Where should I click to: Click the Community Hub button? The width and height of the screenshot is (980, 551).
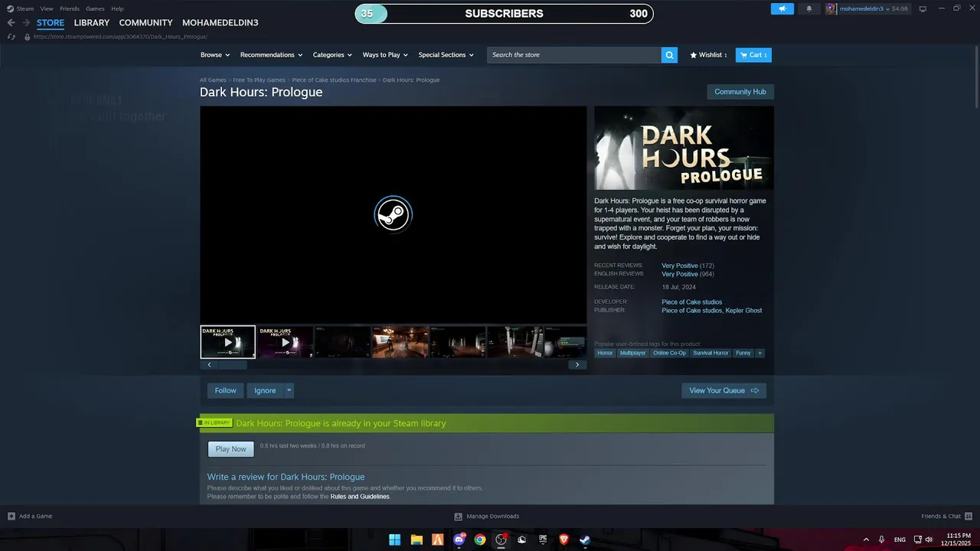[x=740, y=92]
